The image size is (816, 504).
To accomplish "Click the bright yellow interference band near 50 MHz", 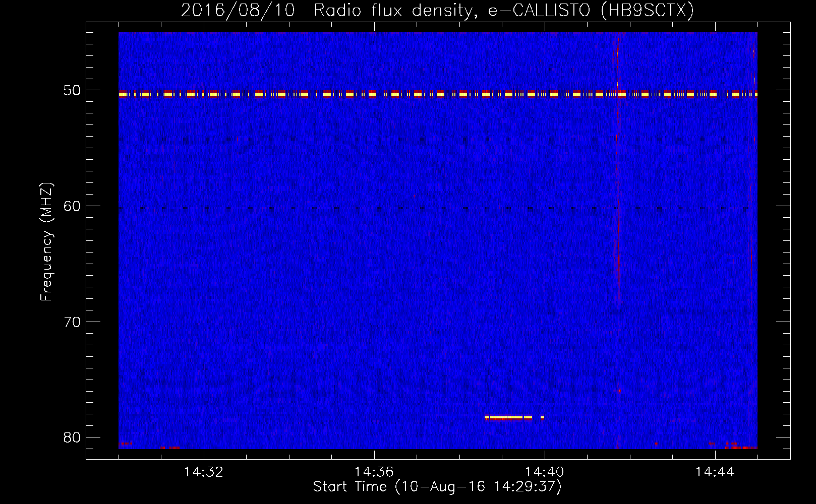I will (x=438, y=94).
